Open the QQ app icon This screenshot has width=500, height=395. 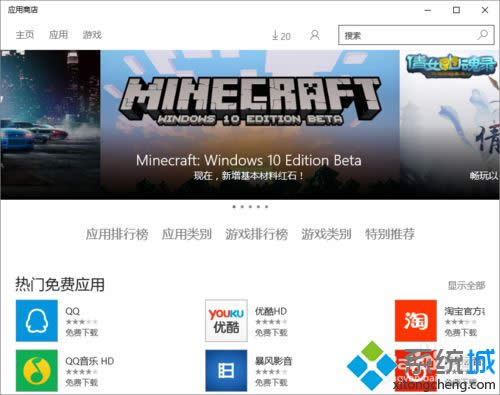37,321
